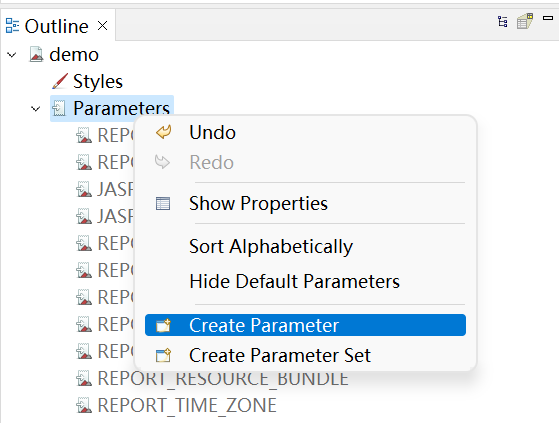Select the Outline tab label
Screen dimensions: 559x423
pos(56,26)
